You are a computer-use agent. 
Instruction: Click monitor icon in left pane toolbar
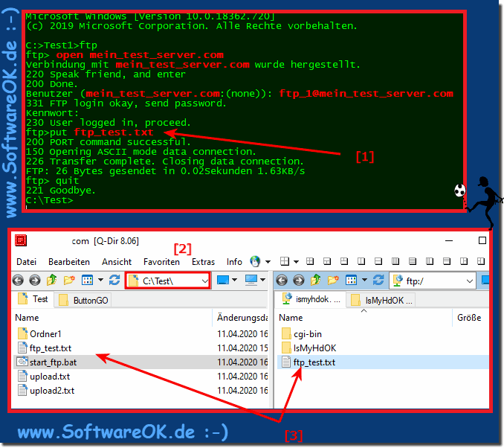pyautogui.click(x=251, y=280)
